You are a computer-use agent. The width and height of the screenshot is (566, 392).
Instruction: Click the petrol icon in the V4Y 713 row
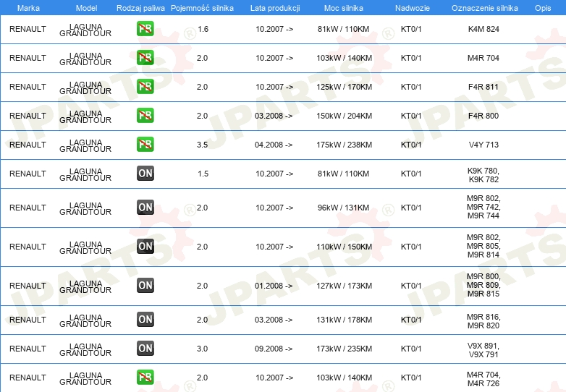pos(145,144)
